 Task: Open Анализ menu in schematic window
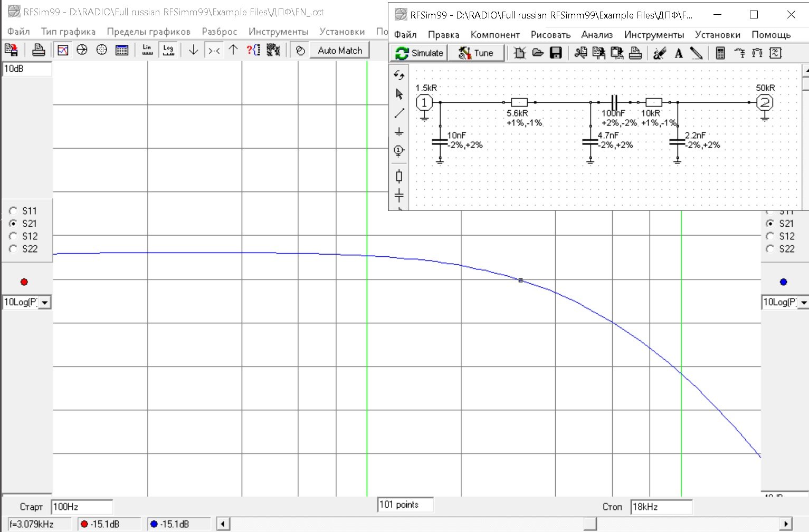coord(597,35)
